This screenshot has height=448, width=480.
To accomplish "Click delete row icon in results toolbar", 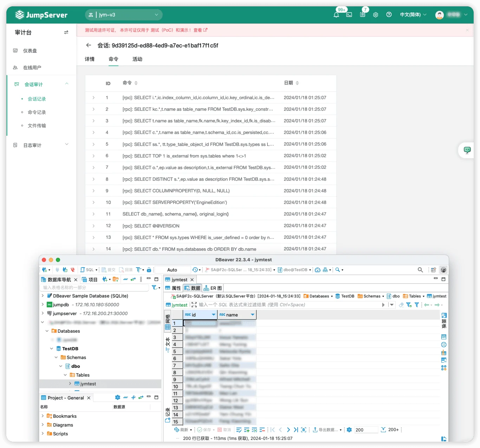I will tap(262, 430).
